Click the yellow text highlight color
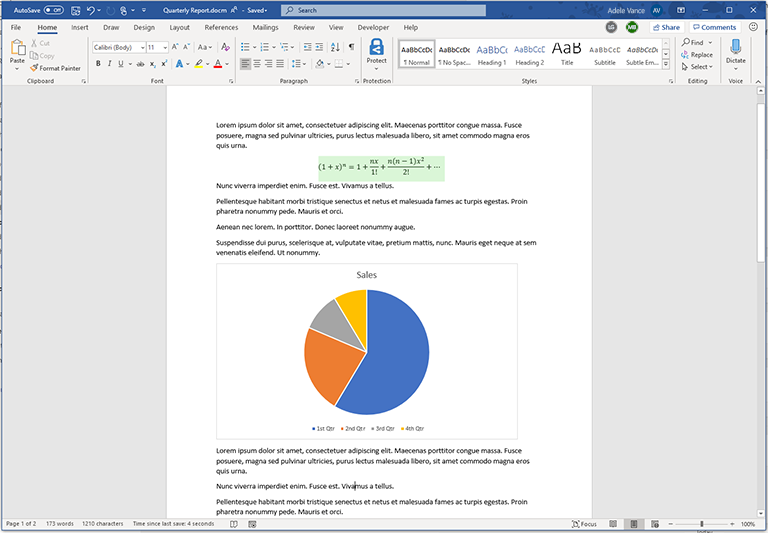Image resolution: width=768 pixels, height=533 pixels. (198, 64)
